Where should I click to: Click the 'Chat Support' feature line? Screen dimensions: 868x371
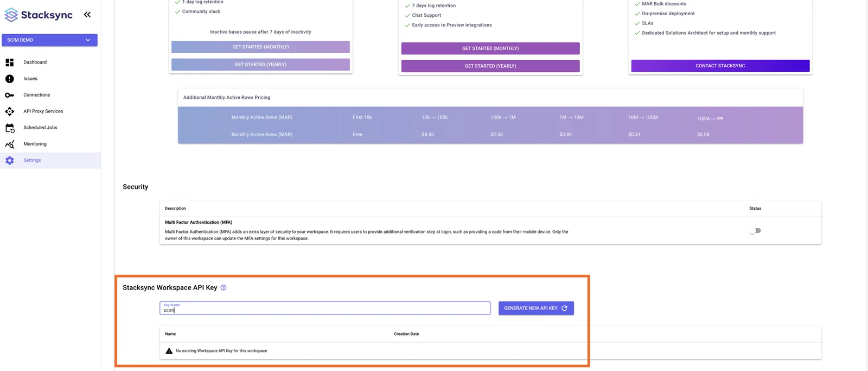[x=426, y=15]
